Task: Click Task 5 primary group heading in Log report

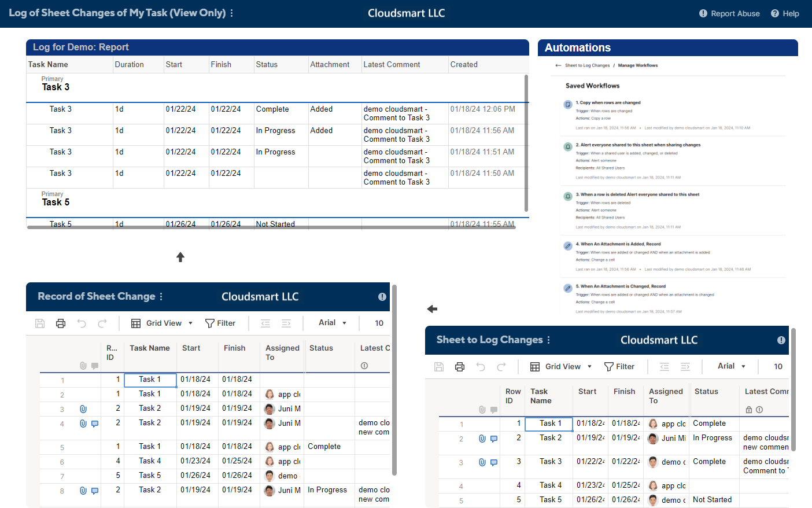Action: click(x=56, y=203)
